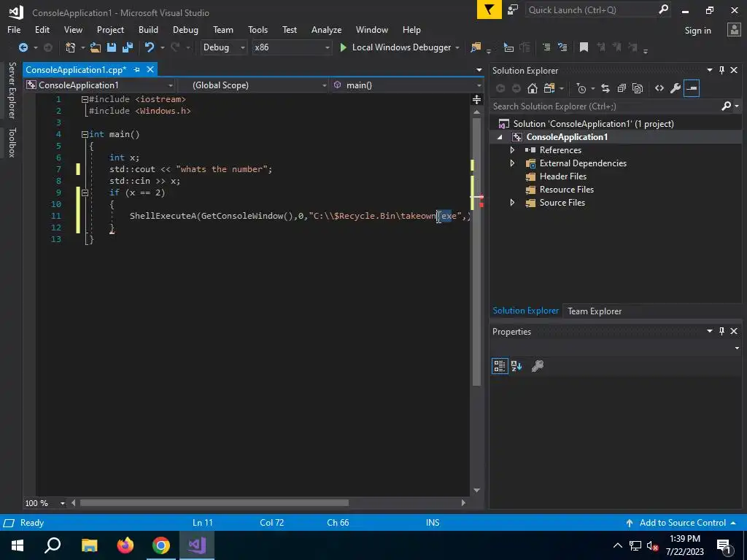Toggle Categorized view in Properties panel
Image resolution: width=747 pixels, height=560 pixels.
[x=500, y=366]
